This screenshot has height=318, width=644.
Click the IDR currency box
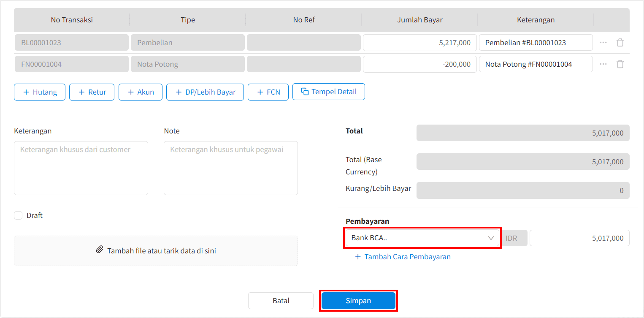[x=514, y=238]
